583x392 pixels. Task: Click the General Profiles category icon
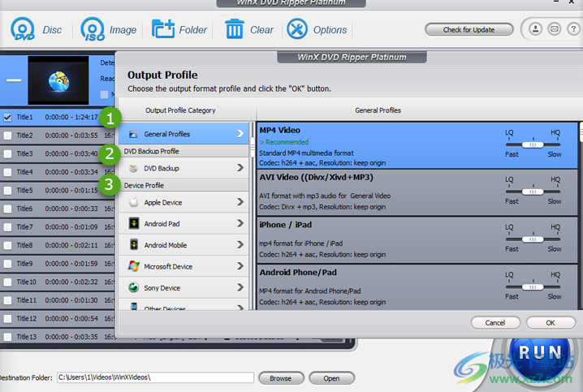pos(133,134)
